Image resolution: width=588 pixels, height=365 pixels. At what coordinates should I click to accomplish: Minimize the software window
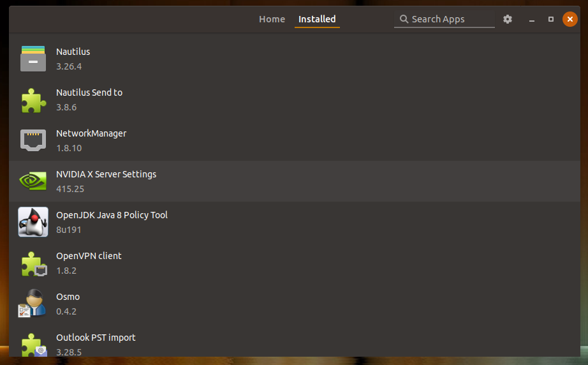point(531,19)
